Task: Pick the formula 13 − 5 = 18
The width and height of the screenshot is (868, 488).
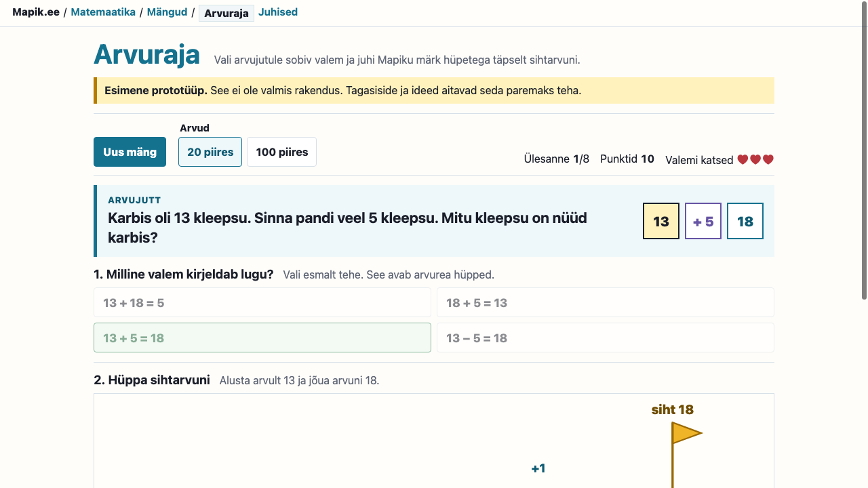Action: [x=606, y=338]
